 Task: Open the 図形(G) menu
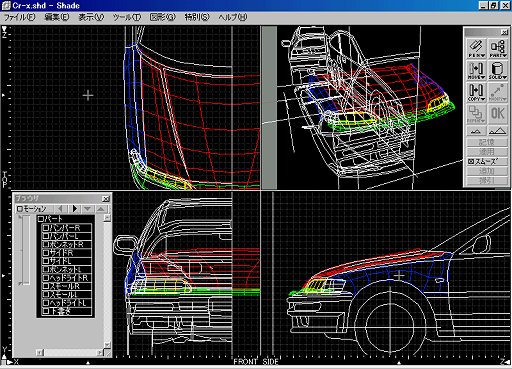click(x=162, y=17)
